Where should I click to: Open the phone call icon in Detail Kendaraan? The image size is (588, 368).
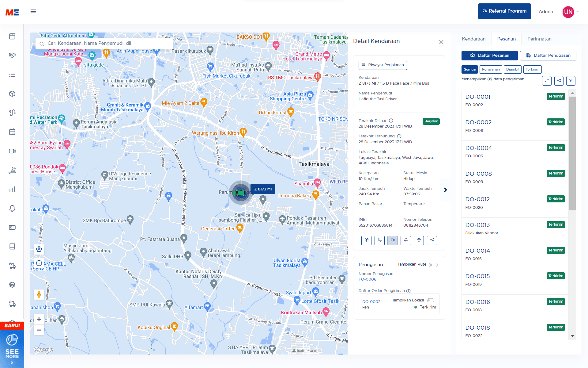tap(379, 240)
